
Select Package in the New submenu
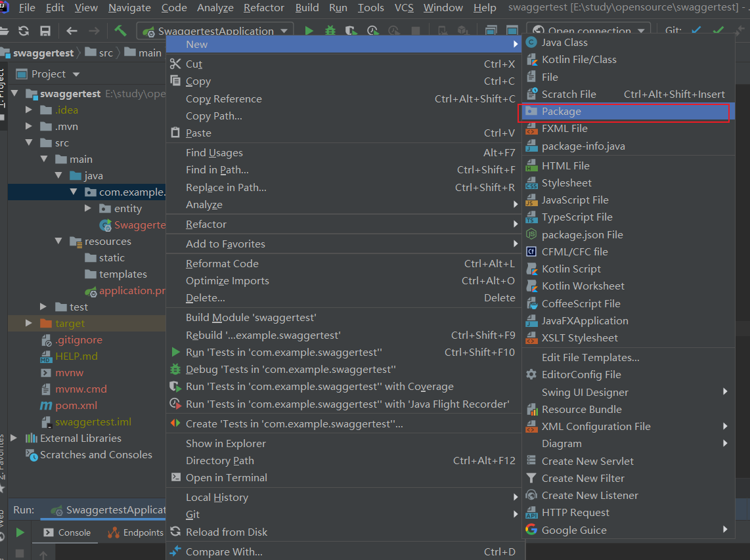[628, 112]
